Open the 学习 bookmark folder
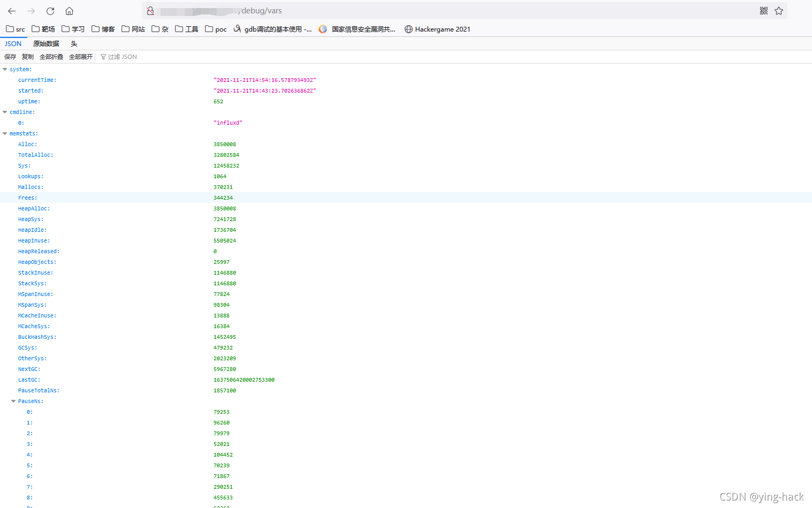This screenshot has width=812, height=508. [x=73, y=29]
